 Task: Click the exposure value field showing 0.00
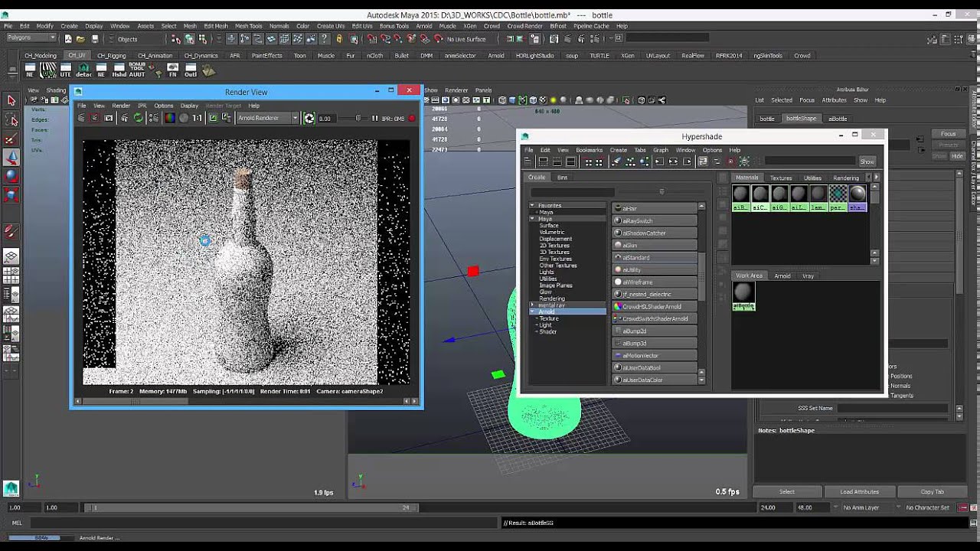click(326, 118)
